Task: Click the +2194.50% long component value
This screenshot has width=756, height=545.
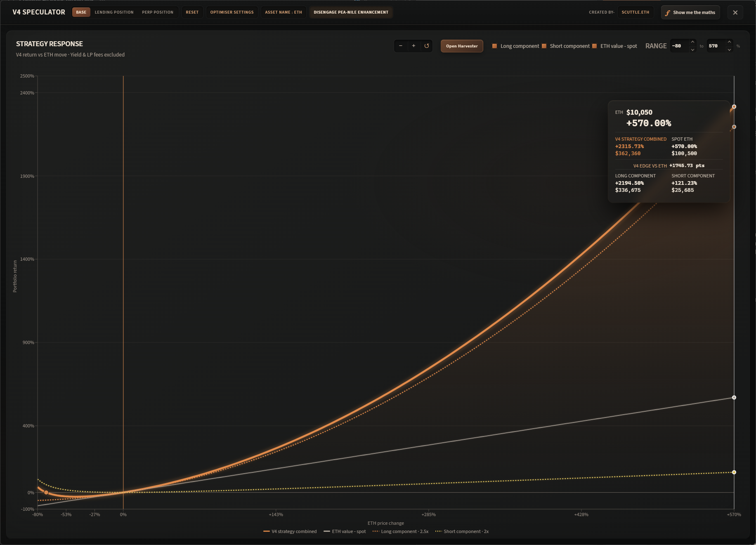Action: pyautogui.click(x=629, y=183)
